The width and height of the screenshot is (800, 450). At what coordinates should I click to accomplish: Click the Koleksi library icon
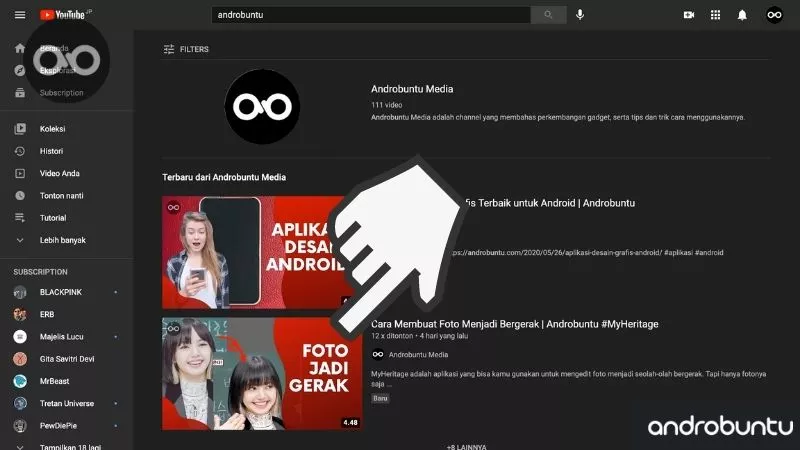pos(20,129)
